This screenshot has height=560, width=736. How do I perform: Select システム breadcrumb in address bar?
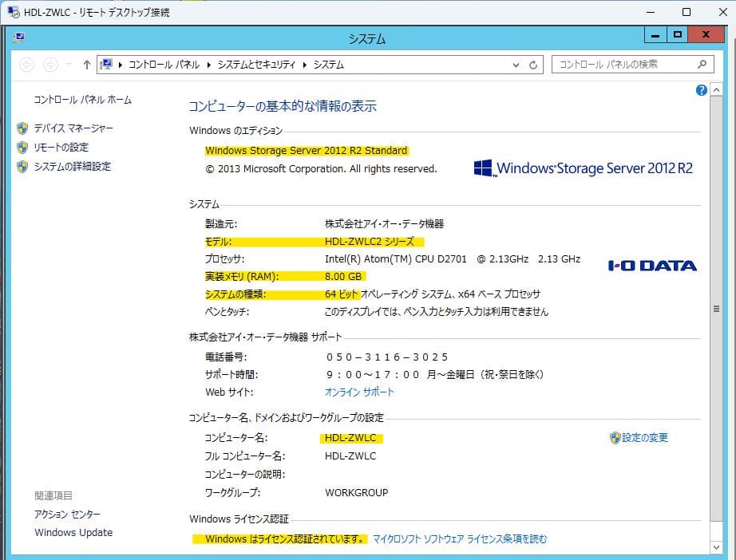pyautogui.click(x=329, y=65)
